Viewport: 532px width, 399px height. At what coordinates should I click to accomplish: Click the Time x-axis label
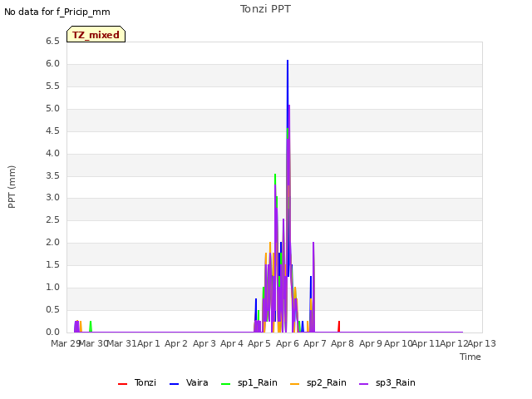(470, 357)
